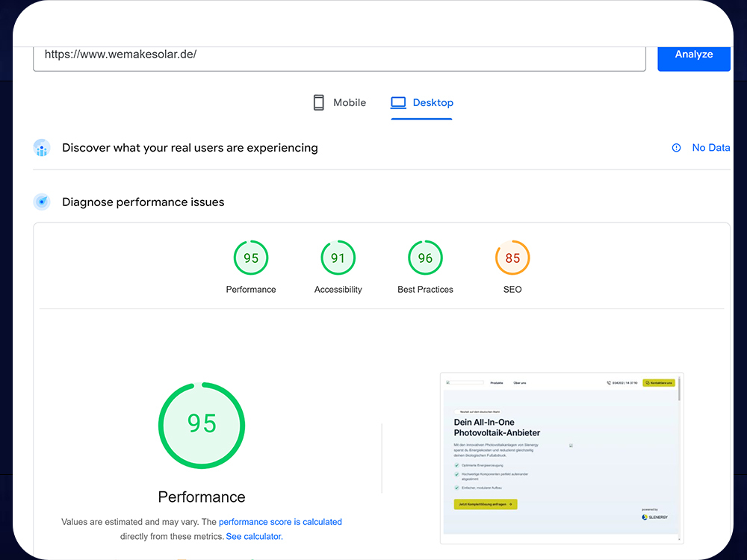The width and height of the screenshot is (747, 560).
Task: Click the Diagnose performance issues icon
Action: 42,202
